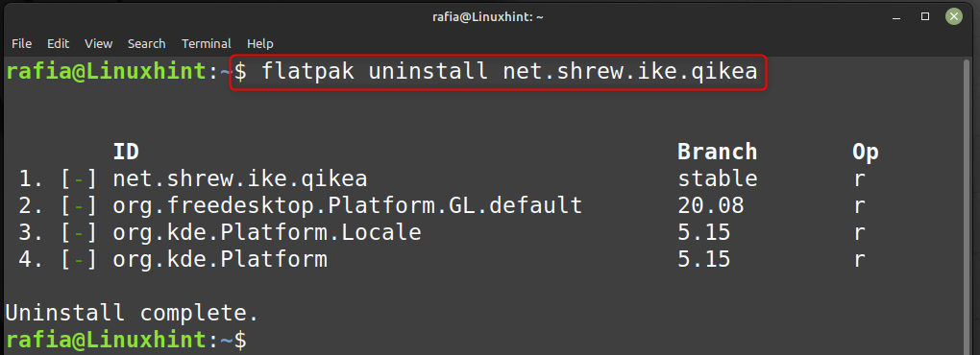Click the org.kde.Platform.Locale entry
The width and height of the screenshot is (980, 355).
pos(267,233)
